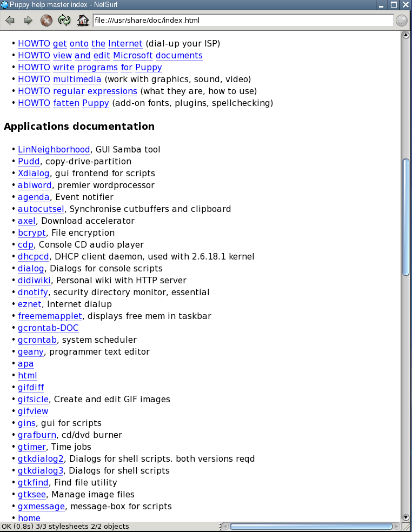Image resolution: width=412 pixels, height=532 pixels.
Task: Reload the page with the refresh icon
Action: (64, 21)
